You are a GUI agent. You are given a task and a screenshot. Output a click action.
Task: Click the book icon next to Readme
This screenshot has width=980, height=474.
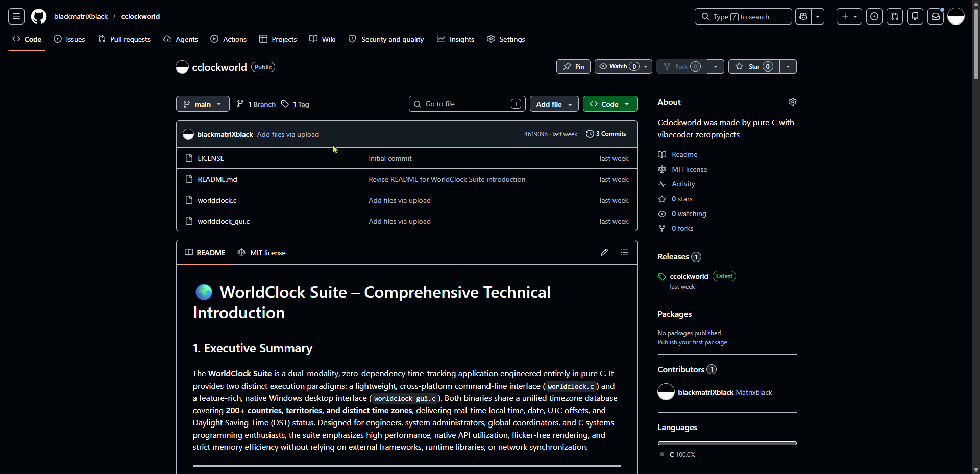tap(662, 154)
